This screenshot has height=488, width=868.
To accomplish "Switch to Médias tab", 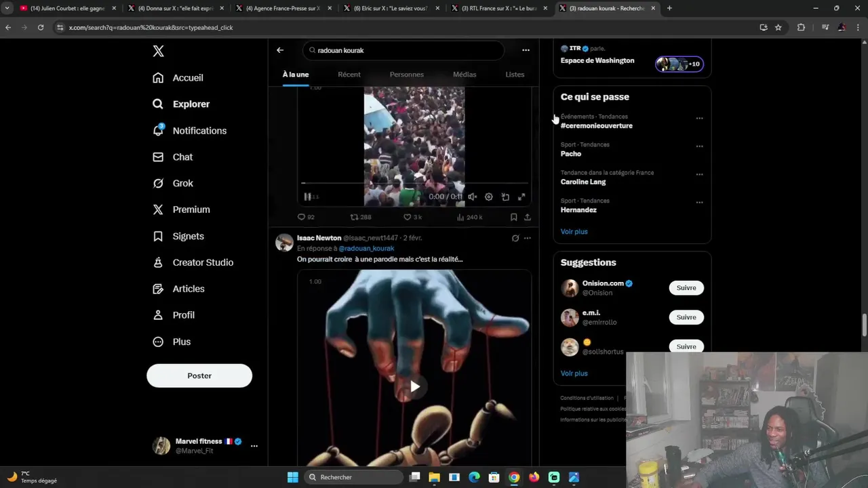I will point(465,75).
